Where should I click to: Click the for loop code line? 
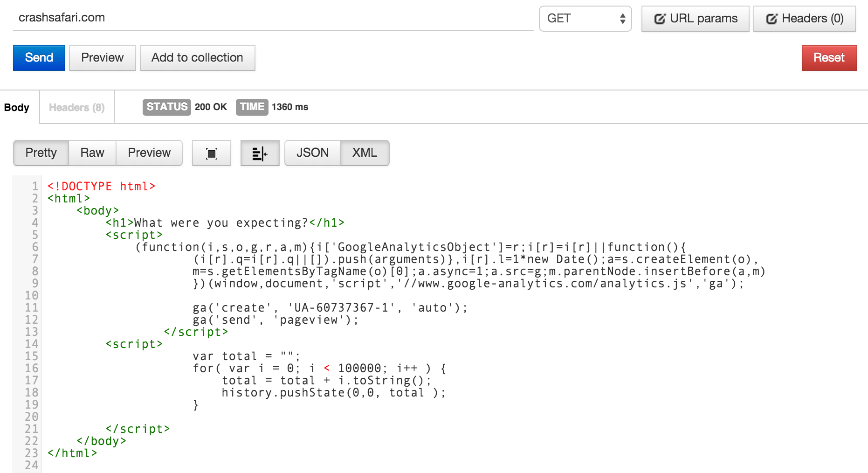pyautogui.click(x=320, y=368)
